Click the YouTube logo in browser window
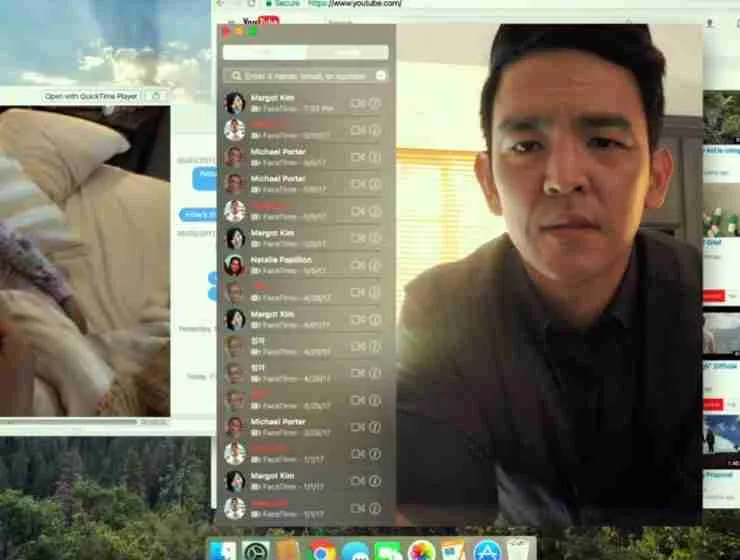The height and width of the screenshot is (560, 740). coord(261,21)
